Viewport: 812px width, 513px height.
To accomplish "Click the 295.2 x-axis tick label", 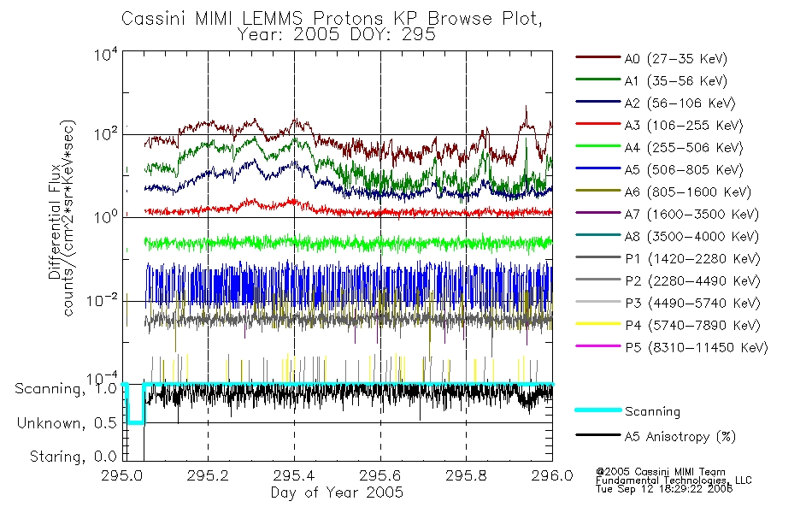I will [208, 475].
